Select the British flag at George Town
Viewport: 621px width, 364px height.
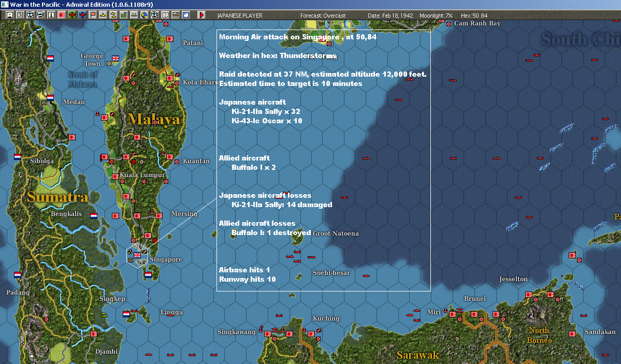click(115, 58)
